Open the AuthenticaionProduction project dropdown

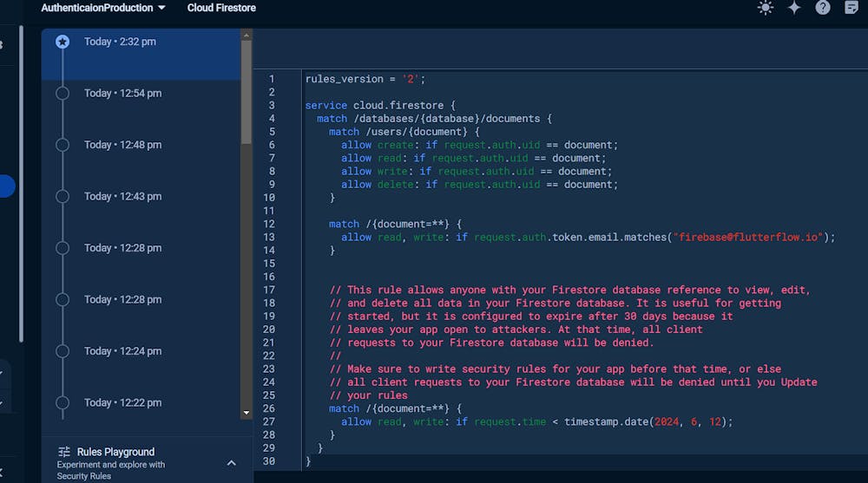(x=103, y=8)
